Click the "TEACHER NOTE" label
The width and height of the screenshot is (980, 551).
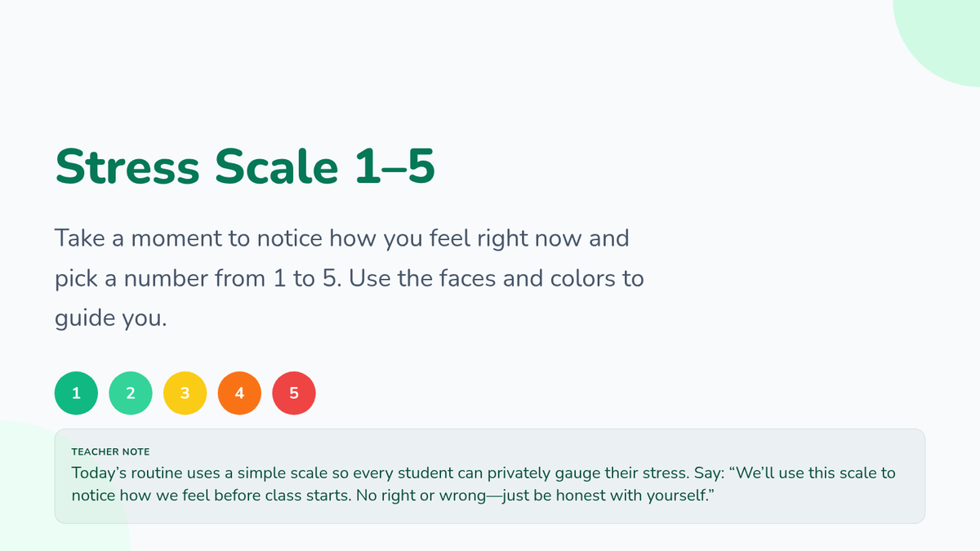110,451
